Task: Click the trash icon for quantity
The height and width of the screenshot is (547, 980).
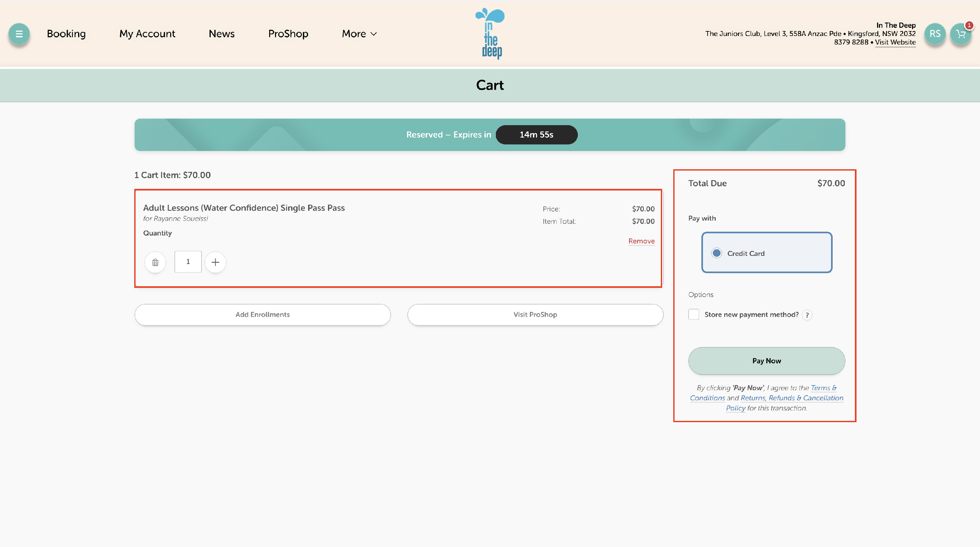Action: click(155, 262)
